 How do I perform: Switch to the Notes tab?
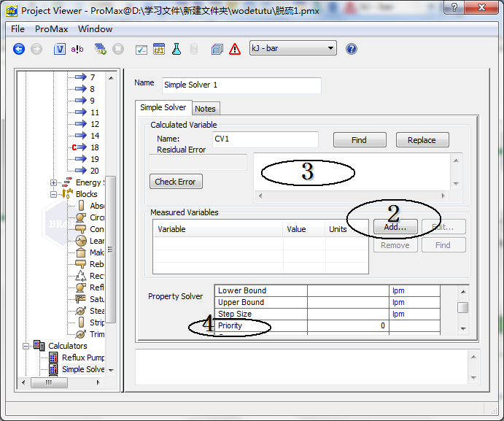tap(206, 109)
